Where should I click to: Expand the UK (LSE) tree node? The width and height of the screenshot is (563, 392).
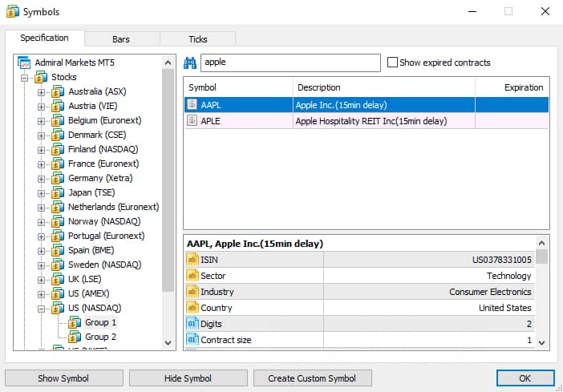click(41, 280)
